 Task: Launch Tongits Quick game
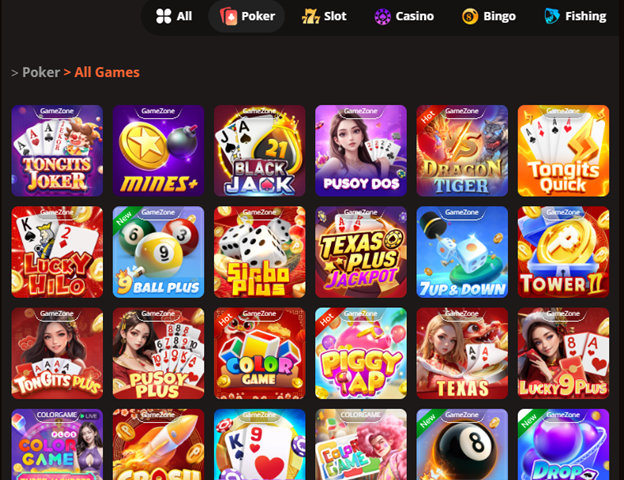point(563,151)
